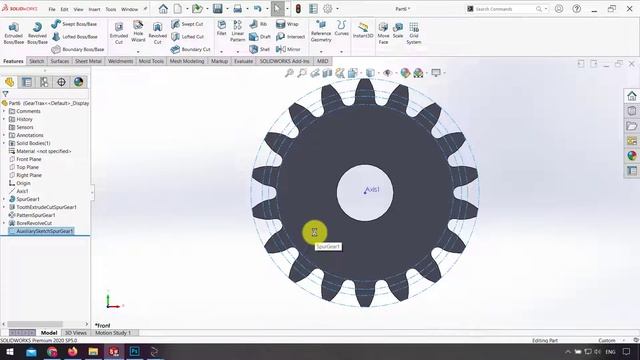Expand the Solid Bodies(1) node
640x360 pixels.
coord(4,143)
